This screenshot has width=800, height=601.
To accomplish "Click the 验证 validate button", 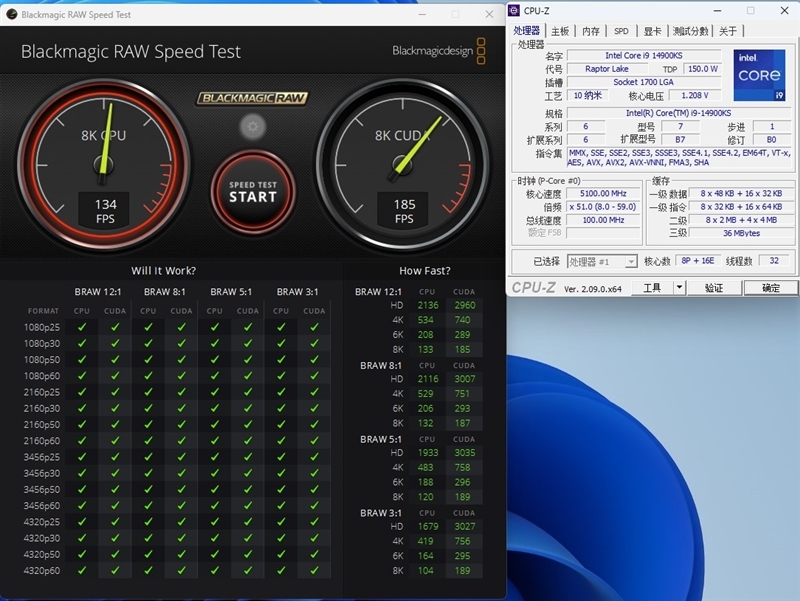I will pos(713,287).
